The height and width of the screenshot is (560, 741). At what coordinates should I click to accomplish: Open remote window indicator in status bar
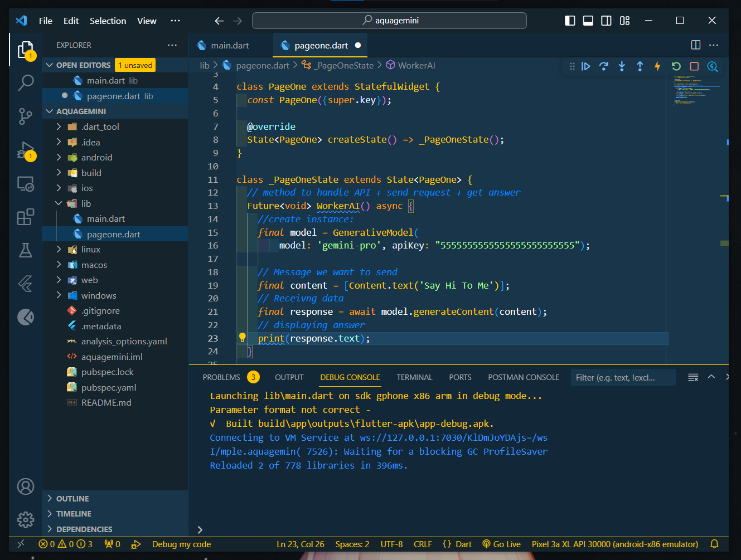tap(21, 544)
